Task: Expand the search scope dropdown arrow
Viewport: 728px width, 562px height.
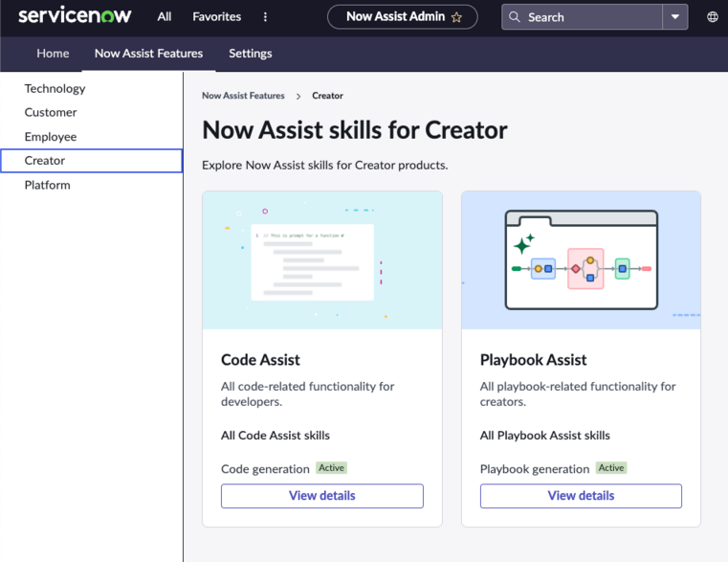Action: pyautogui.click(x=675, y=17)
